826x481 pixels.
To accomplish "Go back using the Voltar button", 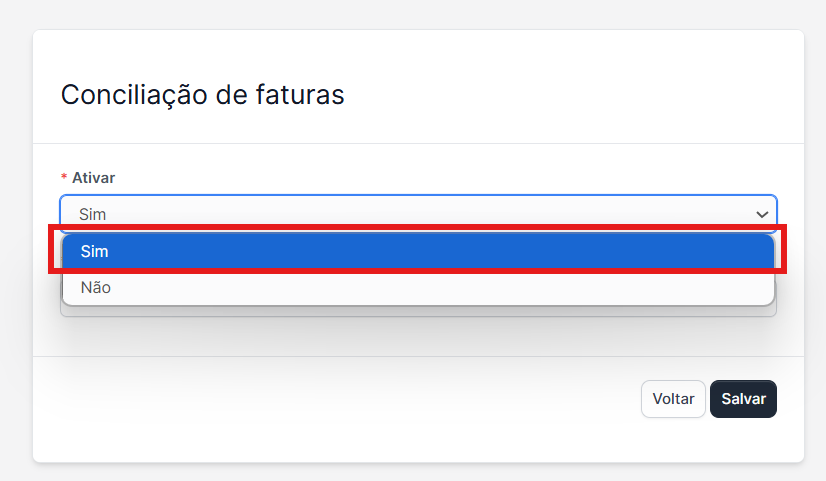I will [x=673, y=398].
